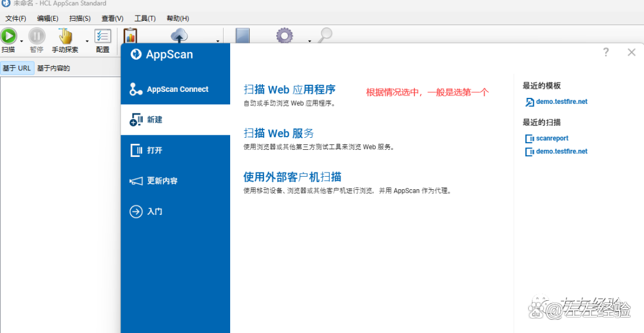The height and width of the screenshot is (333, 644).
Task: Click the 自动或手动浏览 Web 应用程序 description
Action: (x=290, y=104)
